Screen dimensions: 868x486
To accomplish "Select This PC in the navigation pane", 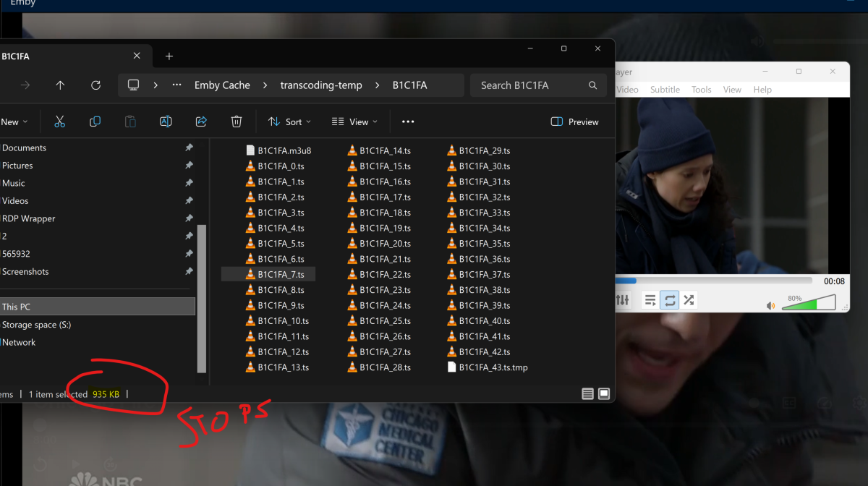I will (98, 307).
